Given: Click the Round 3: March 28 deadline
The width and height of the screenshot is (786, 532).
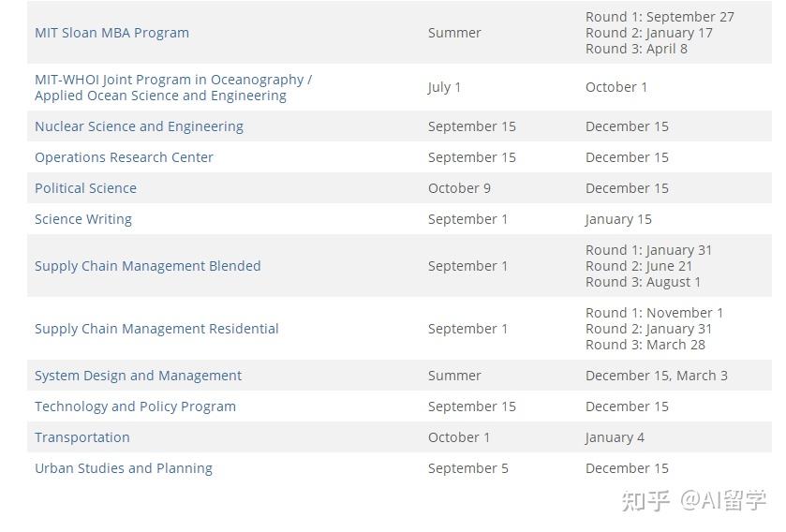Looking at the screenshot, I should (x=645, y=345).
